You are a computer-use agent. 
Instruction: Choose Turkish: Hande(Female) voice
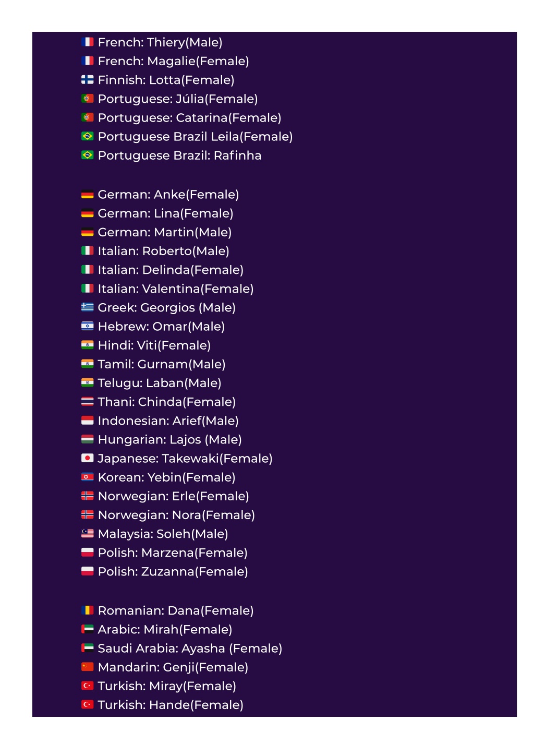171,705
